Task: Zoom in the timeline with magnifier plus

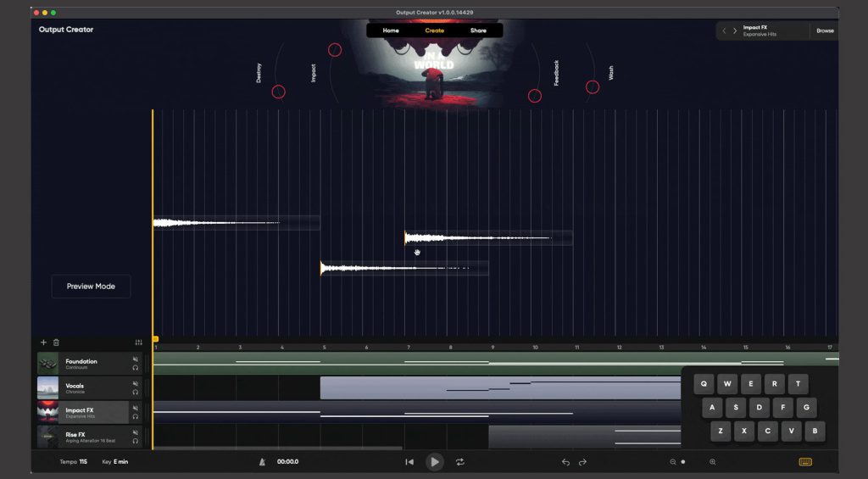Action: point(712,462)
